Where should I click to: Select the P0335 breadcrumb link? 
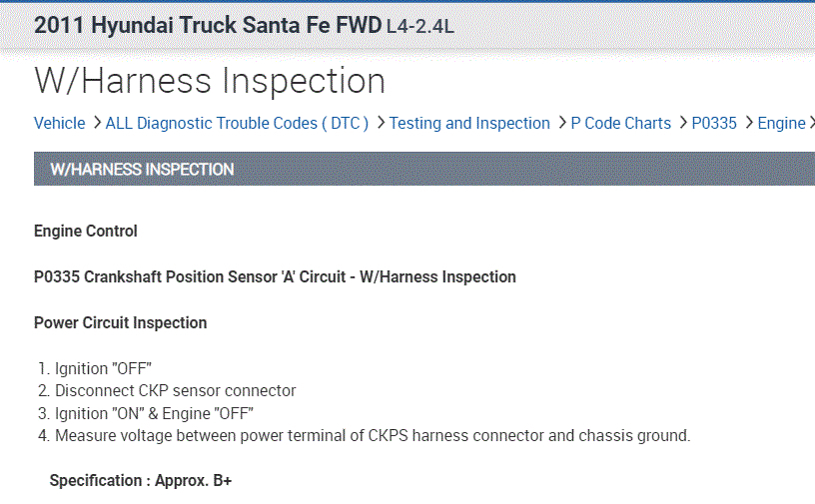[714, 124]
